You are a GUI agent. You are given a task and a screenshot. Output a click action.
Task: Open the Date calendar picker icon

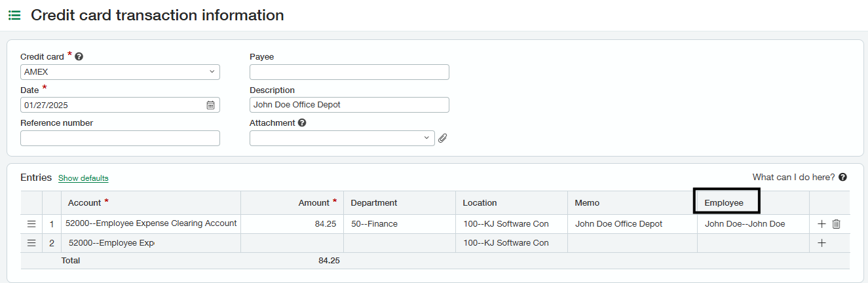coord(210,105)
